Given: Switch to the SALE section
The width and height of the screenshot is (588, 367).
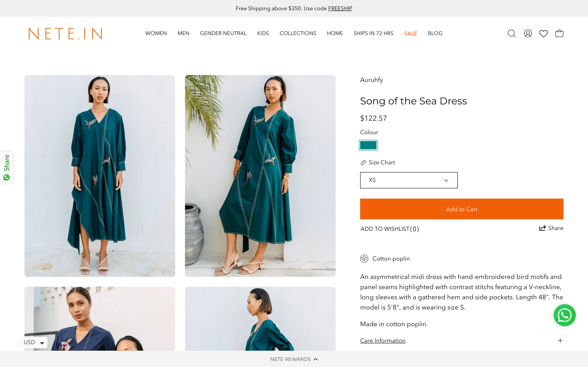Looking at the screenshot, I should (x=411, y=33).
